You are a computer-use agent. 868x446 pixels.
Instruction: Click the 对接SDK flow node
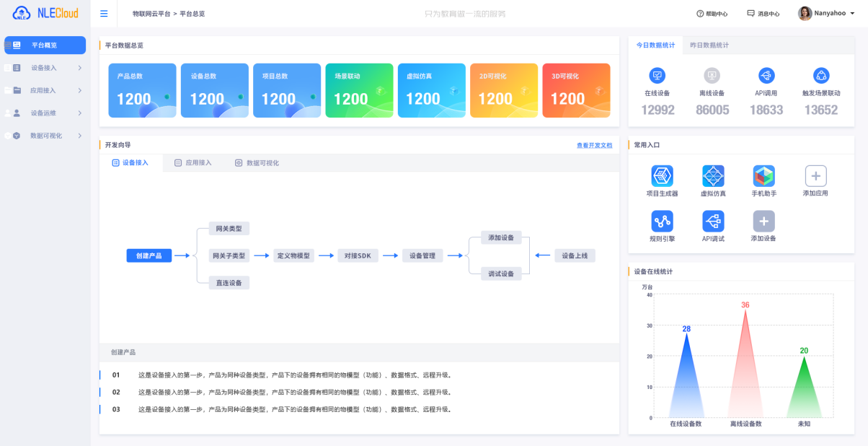tap(358, 255)
